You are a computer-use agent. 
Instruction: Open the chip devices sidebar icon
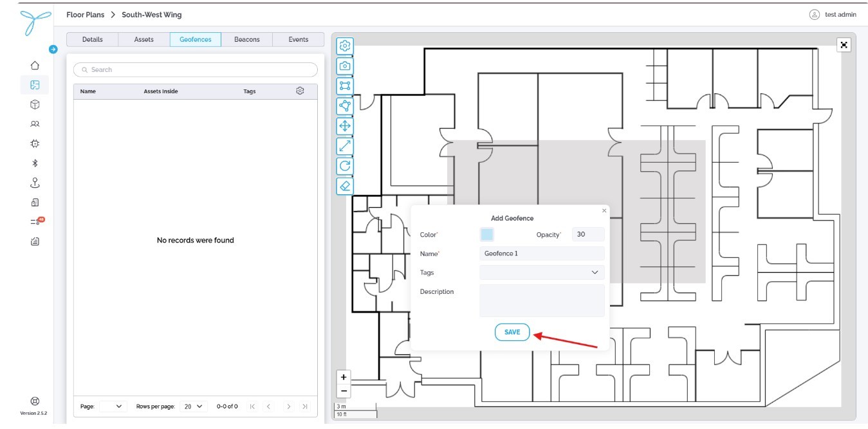pos(35,143)
